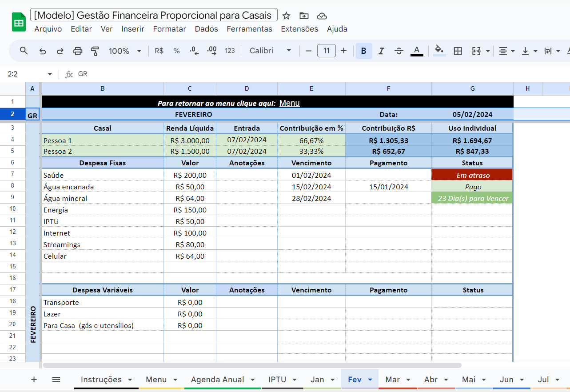Open vertical align dropdown
Viewport: 570px width, 392px height.
tap(529, 51)
